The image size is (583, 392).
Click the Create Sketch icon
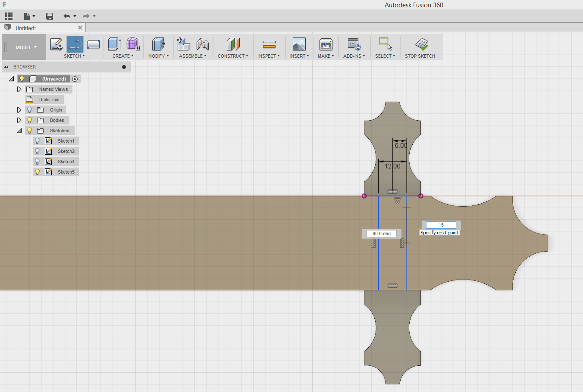point(56,44)
